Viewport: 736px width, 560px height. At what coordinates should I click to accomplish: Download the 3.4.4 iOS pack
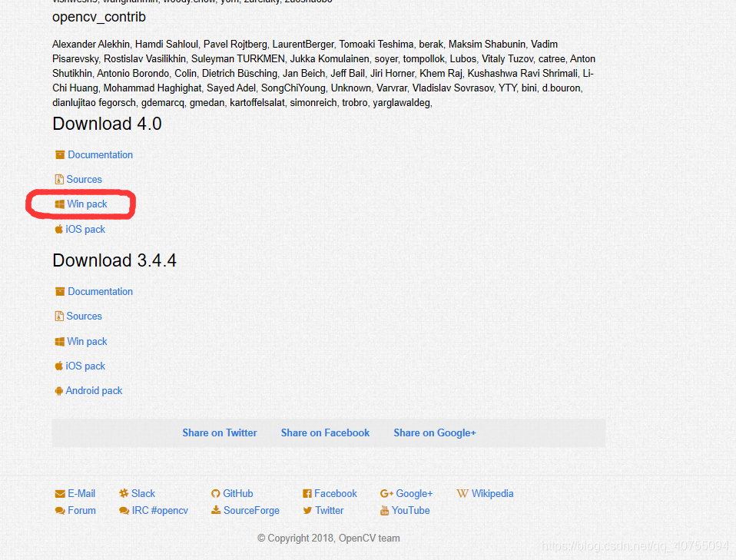85,366
